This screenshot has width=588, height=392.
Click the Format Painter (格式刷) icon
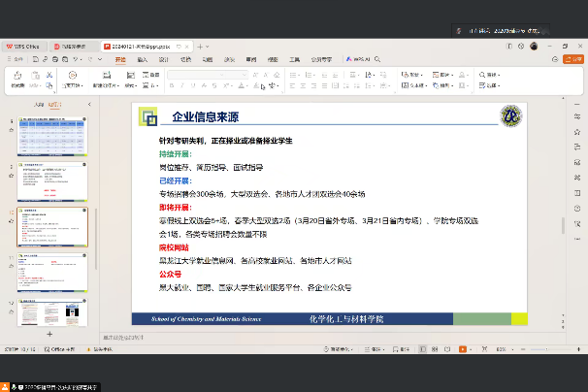[x=18, y=75]
